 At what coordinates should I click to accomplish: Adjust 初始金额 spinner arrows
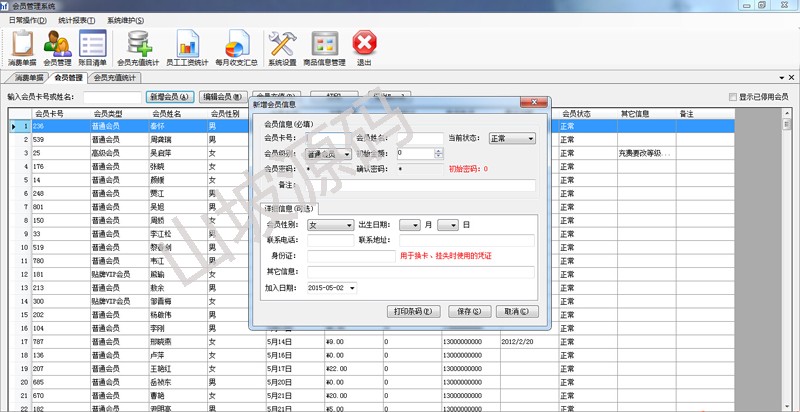(x=439, y=153)
